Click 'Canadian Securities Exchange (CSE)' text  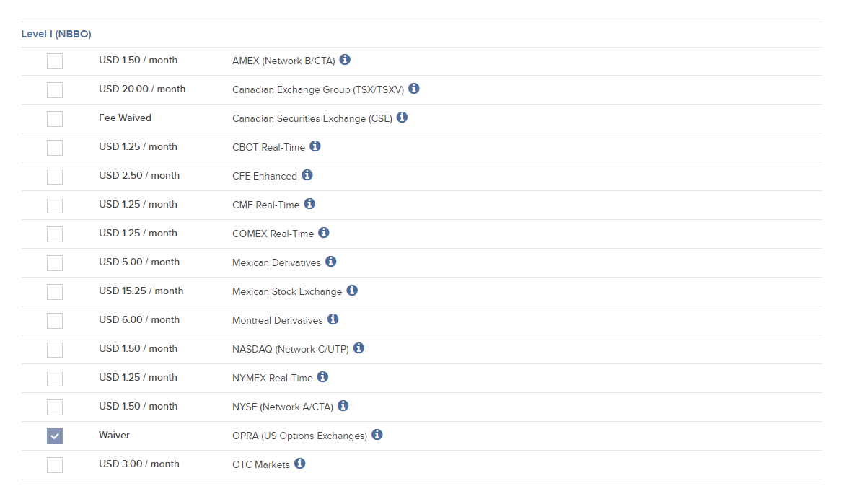click(312, 119)
